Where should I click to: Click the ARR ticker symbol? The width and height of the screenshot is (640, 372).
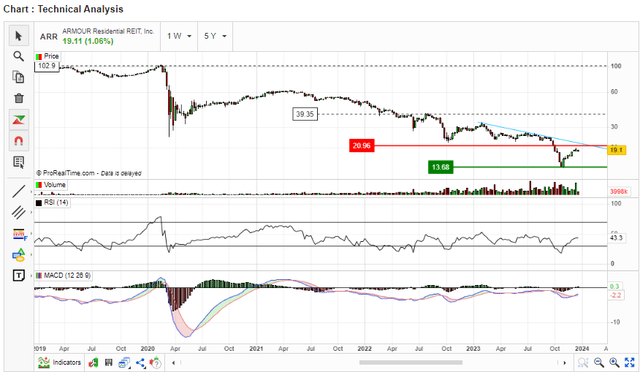point(49,36)
